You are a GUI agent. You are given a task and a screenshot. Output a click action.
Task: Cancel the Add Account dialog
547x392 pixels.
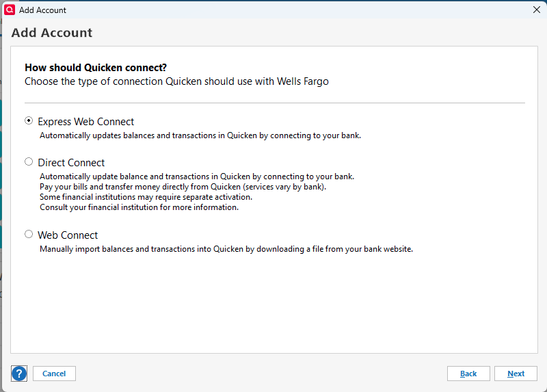click(54, 374)
